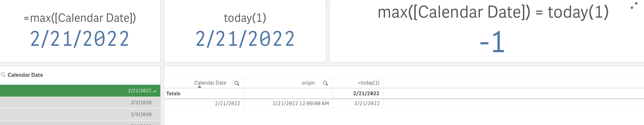
Task: Click the 2/21/2022 data cell under =today(1)
Action: tap(367, 103)
